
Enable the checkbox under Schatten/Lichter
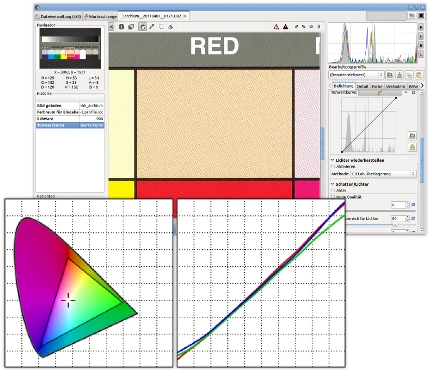click(x=333, y=190)
